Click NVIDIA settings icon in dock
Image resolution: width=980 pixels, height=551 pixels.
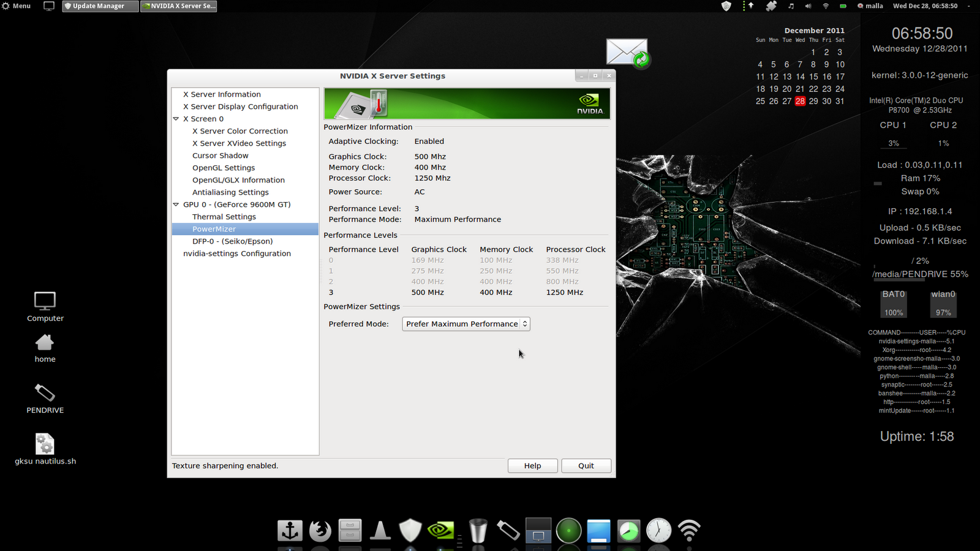(441, 530)
